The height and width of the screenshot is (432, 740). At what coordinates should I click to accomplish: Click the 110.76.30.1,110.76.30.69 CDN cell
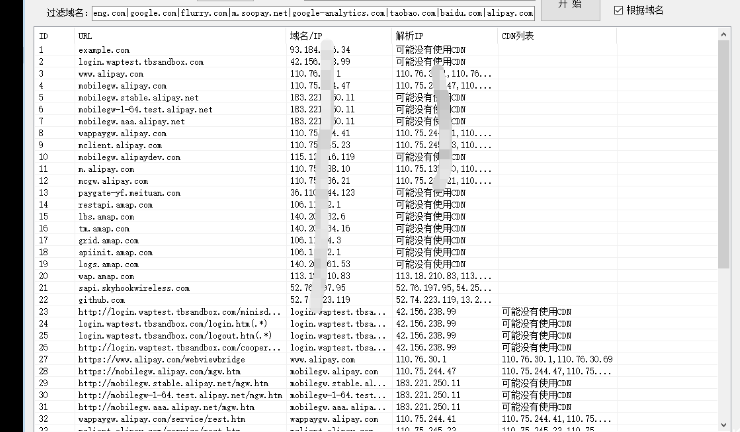[x=557, y=359]
